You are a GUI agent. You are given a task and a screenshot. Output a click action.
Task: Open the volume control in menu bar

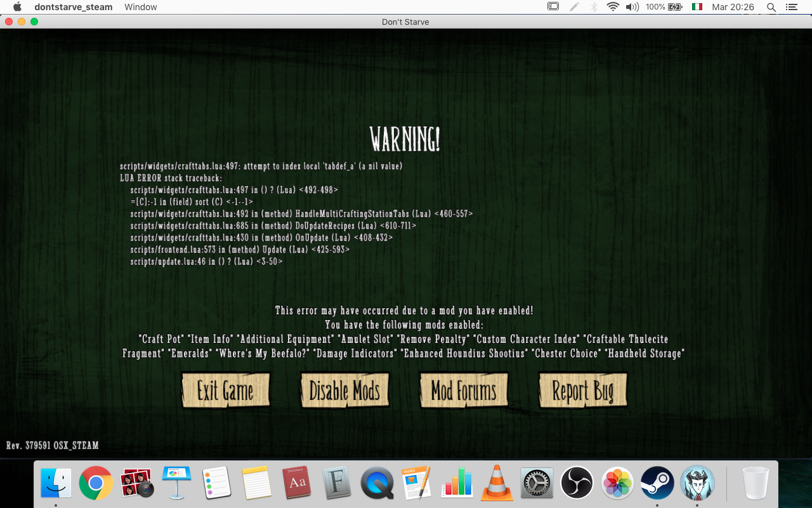632,7
